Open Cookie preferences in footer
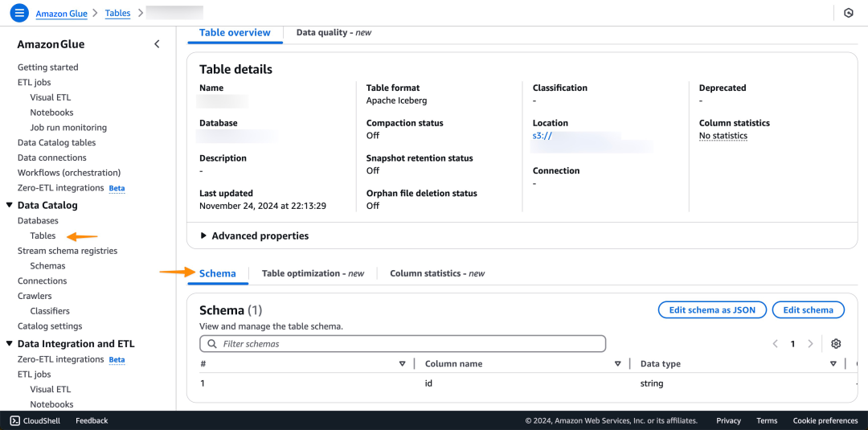 coord(825,420)
